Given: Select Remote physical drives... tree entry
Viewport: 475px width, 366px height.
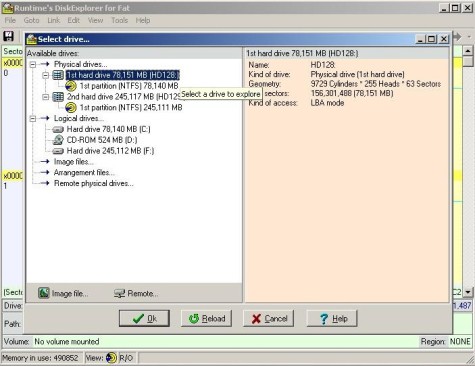Looking at the screenshot, I should tap(93, 183).
